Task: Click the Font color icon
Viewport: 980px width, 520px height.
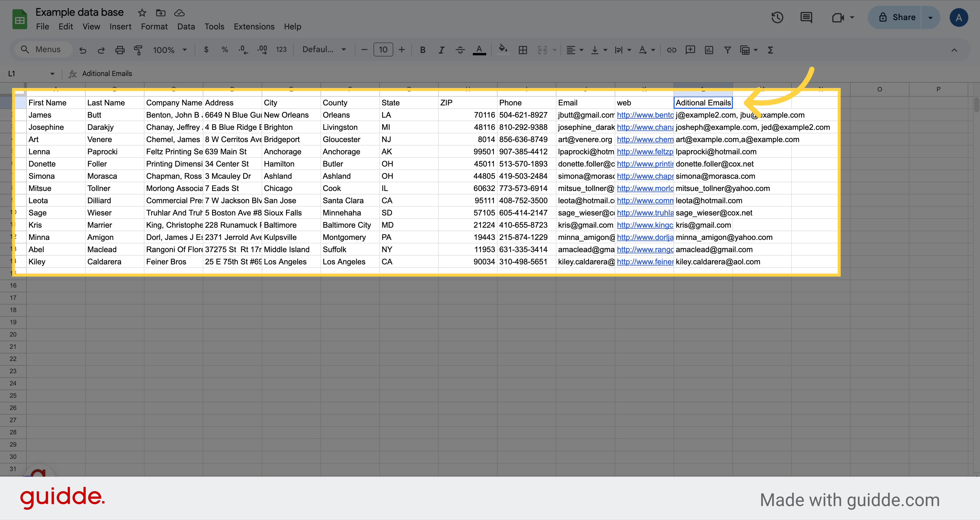Action: [480, 50]
